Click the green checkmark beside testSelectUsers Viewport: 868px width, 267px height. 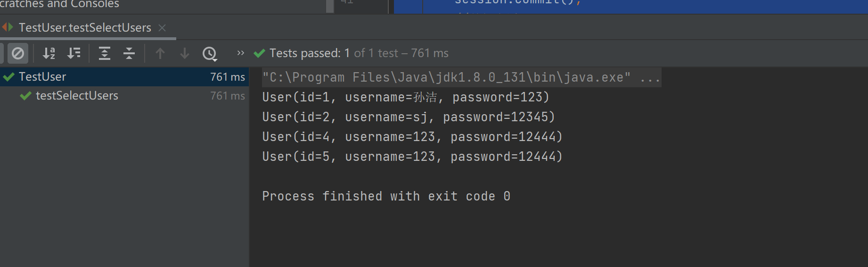coord(26,96)
